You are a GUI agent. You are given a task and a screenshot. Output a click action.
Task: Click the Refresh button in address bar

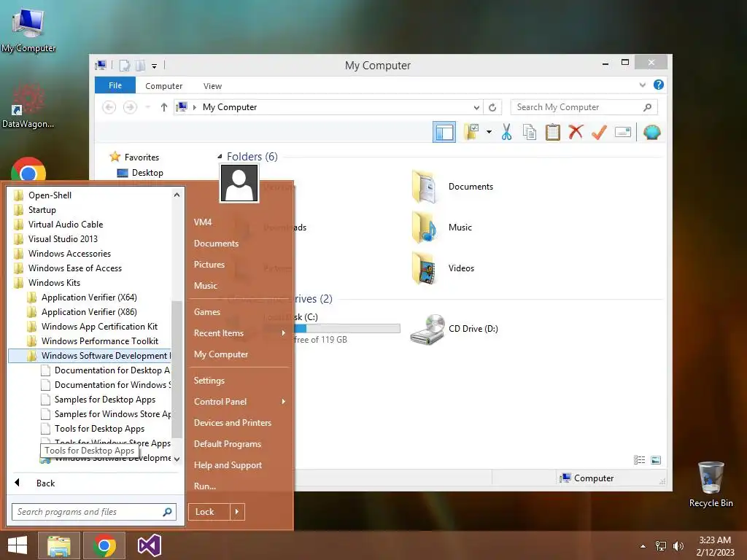tap(492, 107)
